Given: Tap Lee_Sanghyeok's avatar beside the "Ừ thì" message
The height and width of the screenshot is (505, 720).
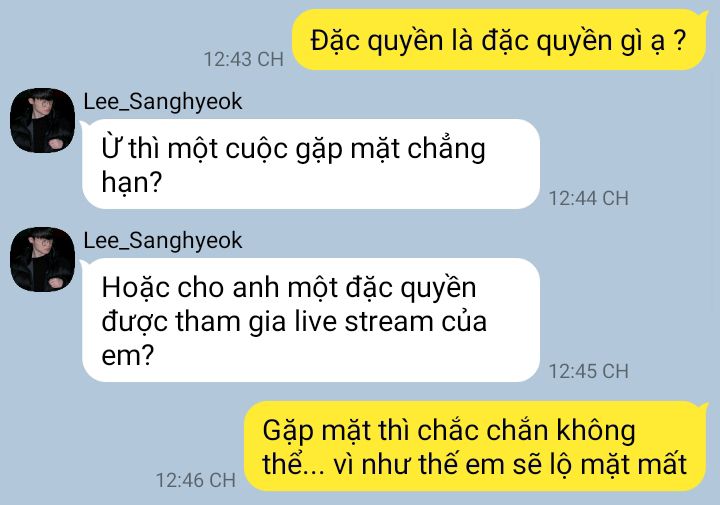Looking at the screenshot, I should coord(42,120).
